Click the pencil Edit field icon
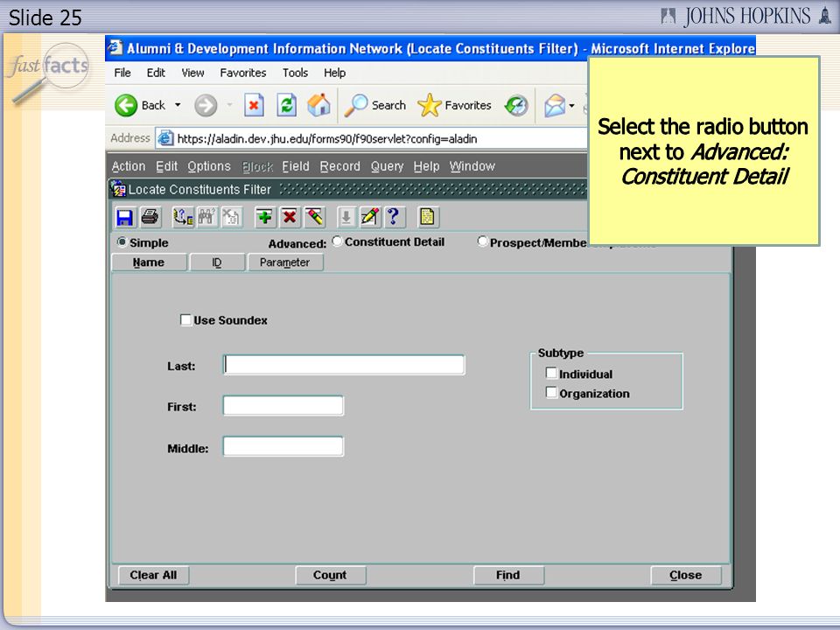This screenshot has width=840, height=630. [x=370, y=218]
